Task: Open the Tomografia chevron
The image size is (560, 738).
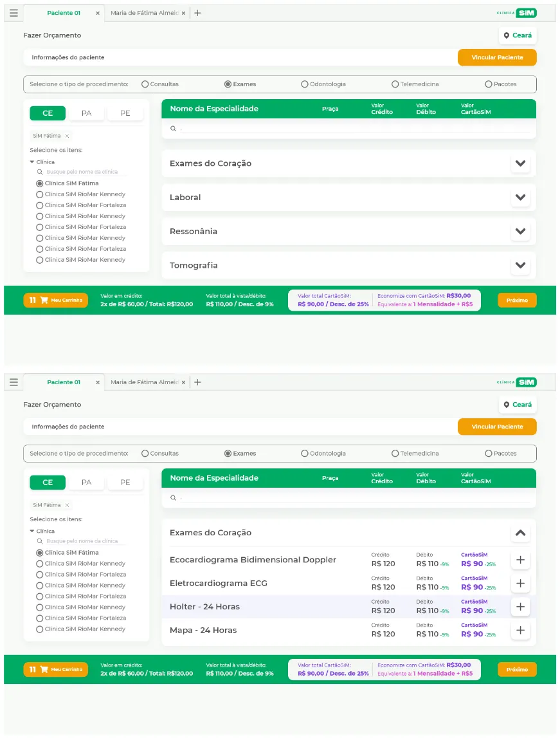Action: [x=520, y=266]
